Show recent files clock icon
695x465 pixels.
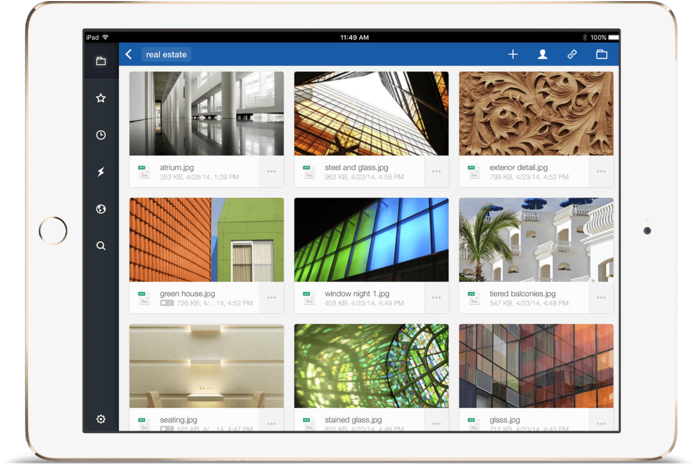pos(101,135)
